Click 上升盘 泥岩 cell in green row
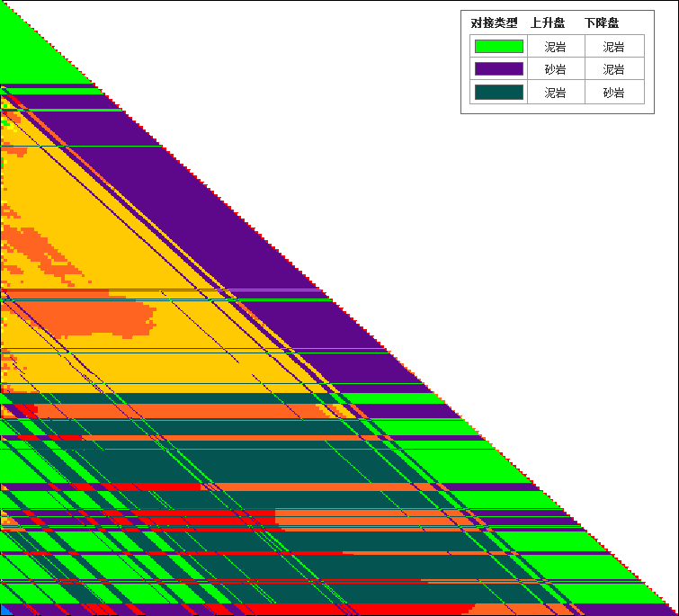Viewport: 679px width, 616px height. (x=555, y=47)
